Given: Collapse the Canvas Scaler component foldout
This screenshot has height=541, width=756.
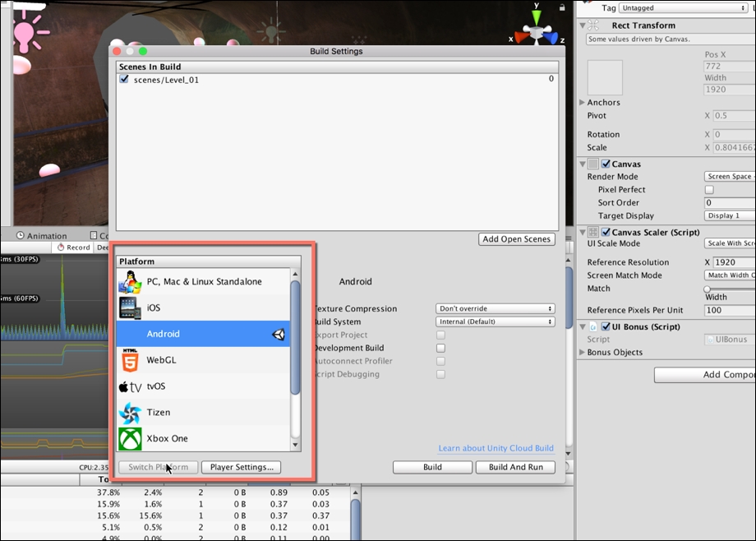Looking at the screenshot, I should 583,232.
